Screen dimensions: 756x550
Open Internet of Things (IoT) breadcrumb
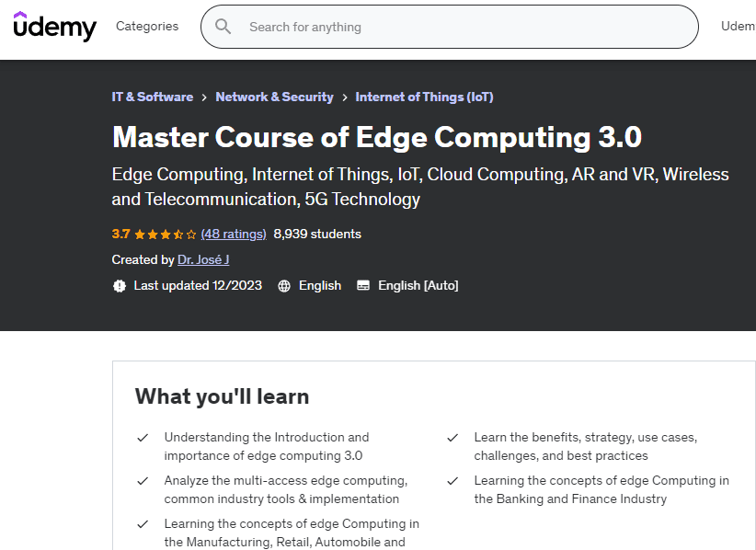coord(424,97)
